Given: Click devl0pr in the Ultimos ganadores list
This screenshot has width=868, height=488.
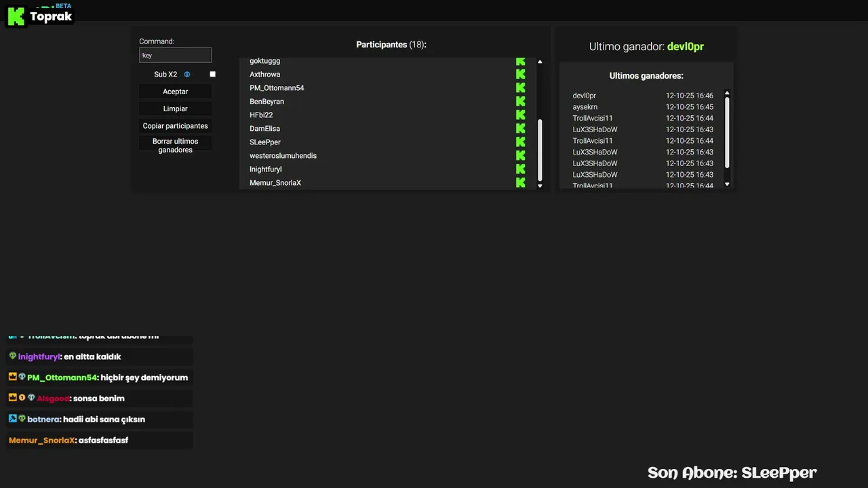Looking at the screenshot, I should click(x=584, y=96).
